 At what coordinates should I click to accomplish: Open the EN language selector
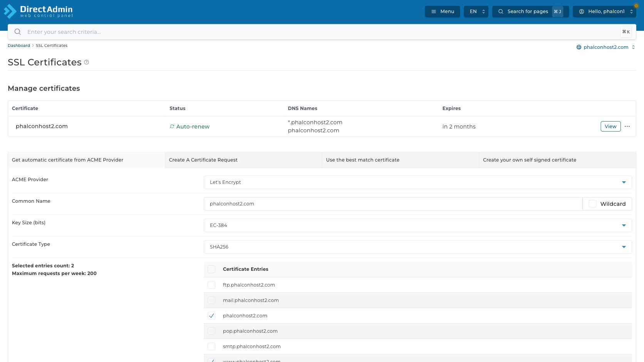tap(476, 12)
